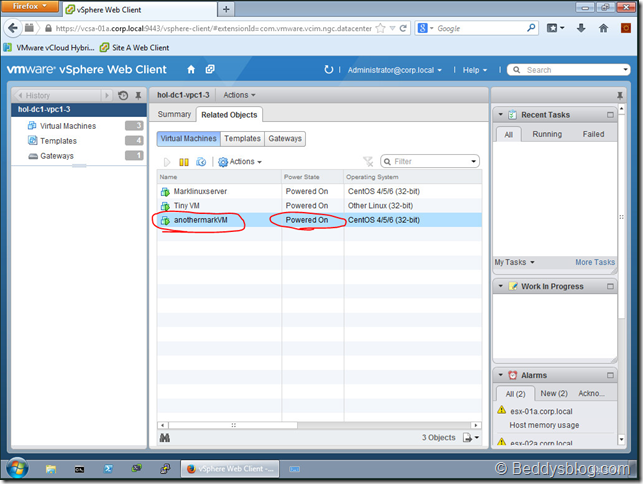
Task: Sort by Power State column header
Action: point(312,177)
